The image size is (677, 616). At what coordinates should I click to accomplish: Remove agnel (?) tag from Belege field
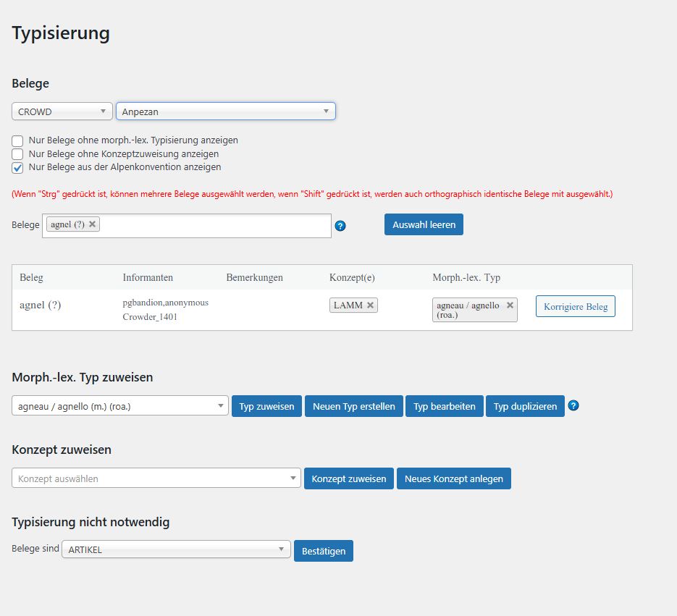[x=93, y=224]
